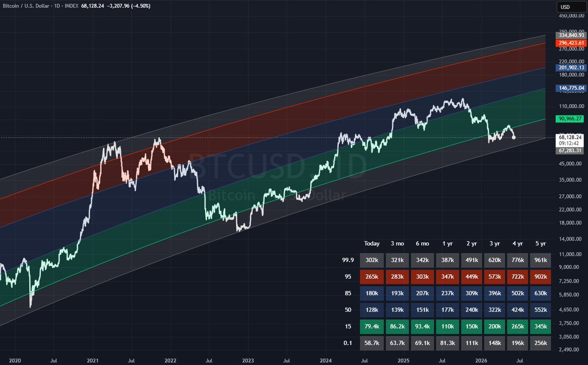Click the 2023 time axis label

click(x=247, y=360)
